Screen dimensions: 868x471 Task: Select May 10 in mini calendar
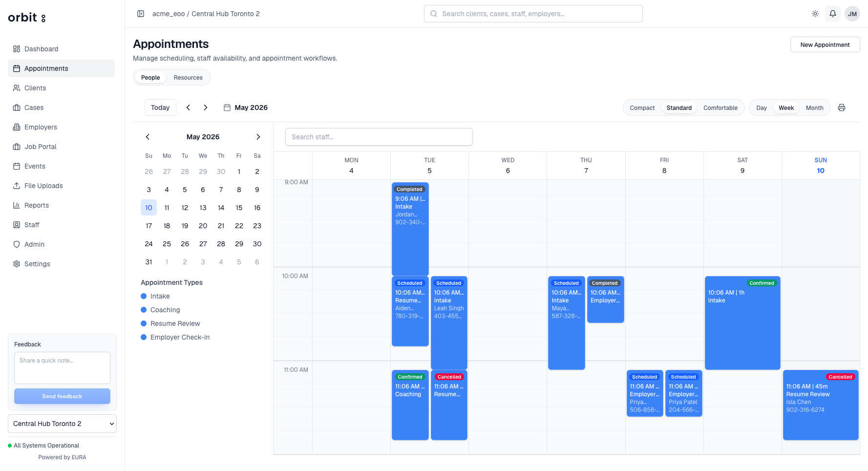coord(148,208)
